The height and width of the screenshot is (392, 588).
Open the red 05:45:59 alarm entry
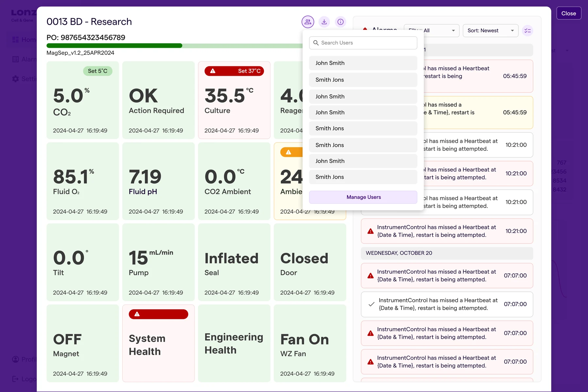click(479, 76)
